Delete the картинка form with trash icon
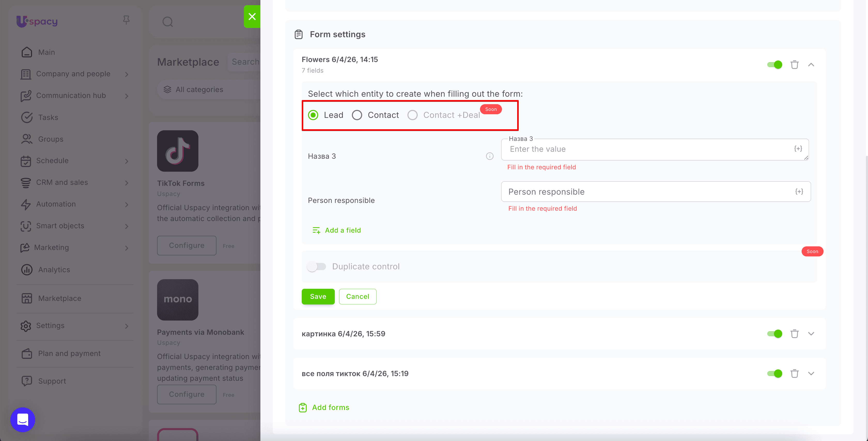 click(x=795, y=334)
